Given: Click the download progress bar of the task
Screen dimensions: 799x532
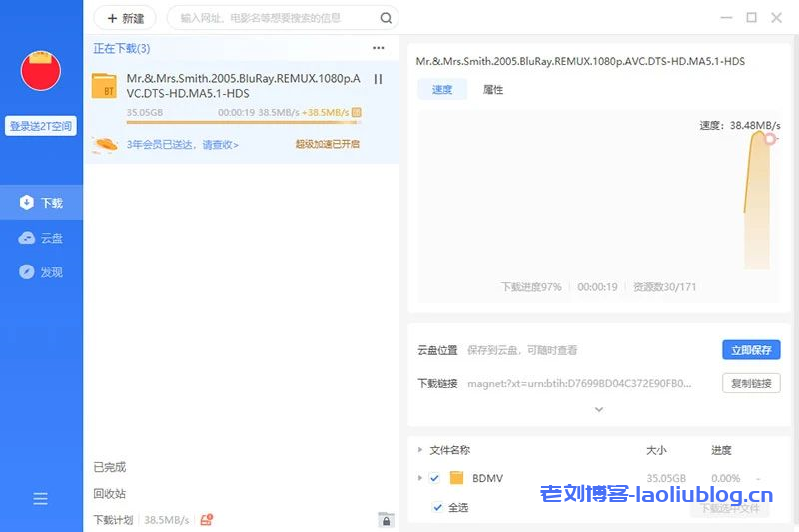Looking at the screenshot, I should pyautogui.click(x=244, y=124).
